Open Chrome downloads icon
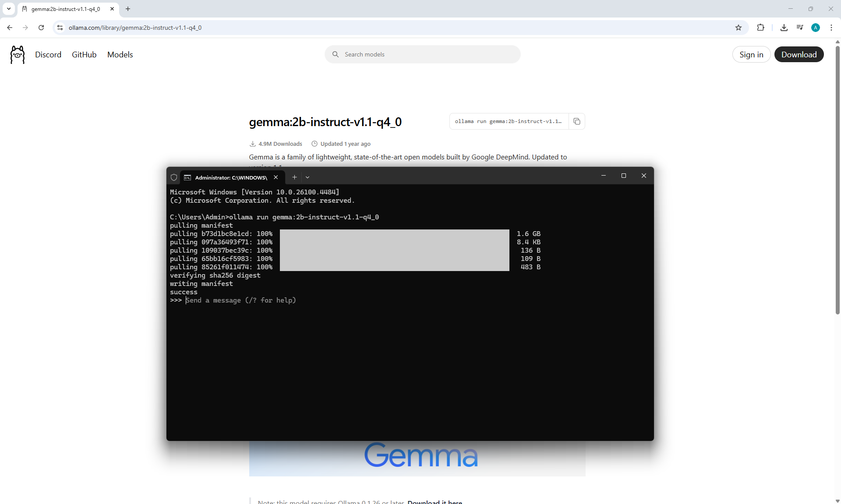841x504 pixels. coord(784,28)
